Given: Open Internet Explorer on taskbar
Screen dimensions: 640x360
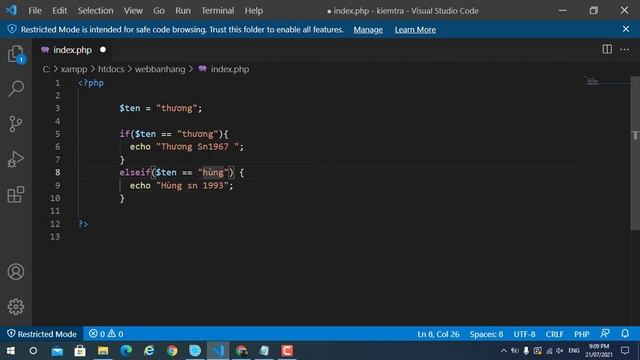Looking at the screenshot, I should tap(149, 351).
